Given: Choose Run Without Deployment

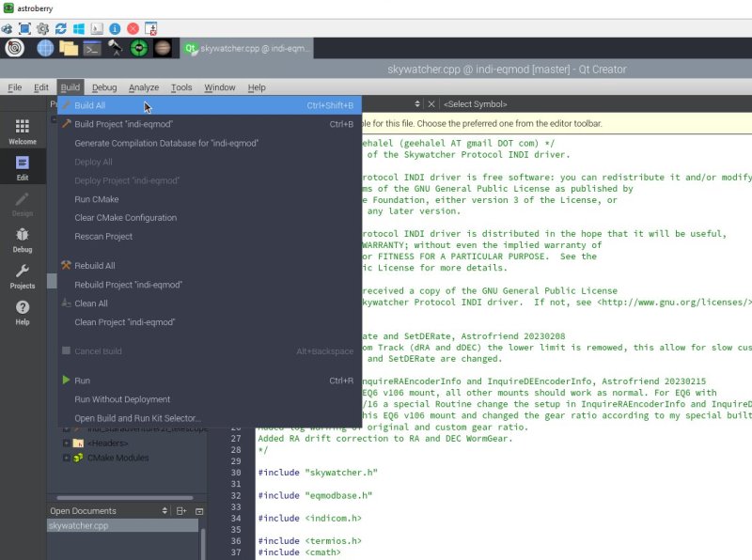Looking at the screenshot, I should click(210, 399).
